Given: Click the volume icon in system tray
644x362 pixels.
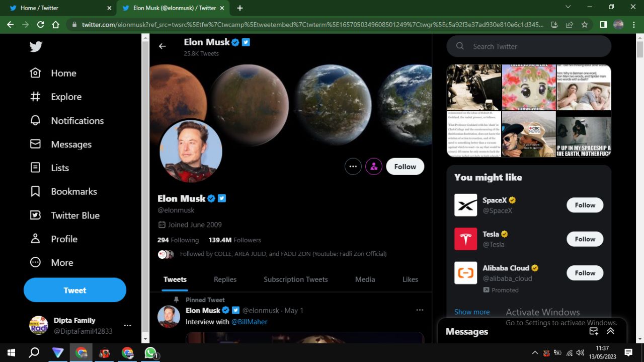Looking at the screenshot, I should pos(580,353).
